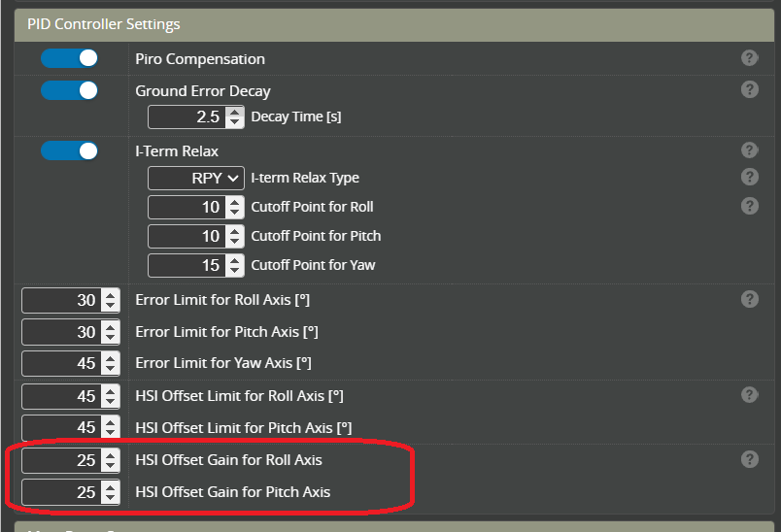Viewport: 781px width, 532px height.
Task: Increase Decay Time with the up arrow
Action: 234,112
